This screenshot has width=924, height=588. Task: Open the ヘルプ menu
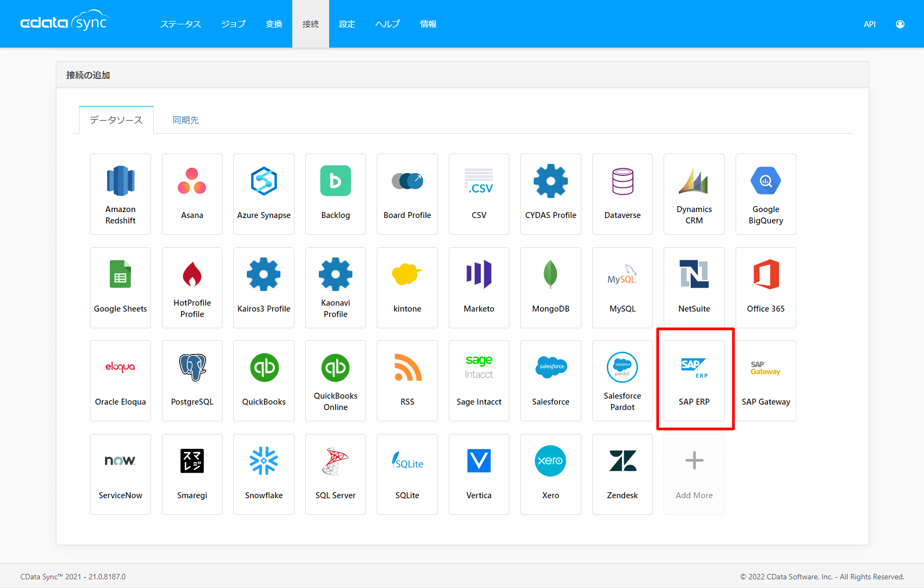[388, 24]
